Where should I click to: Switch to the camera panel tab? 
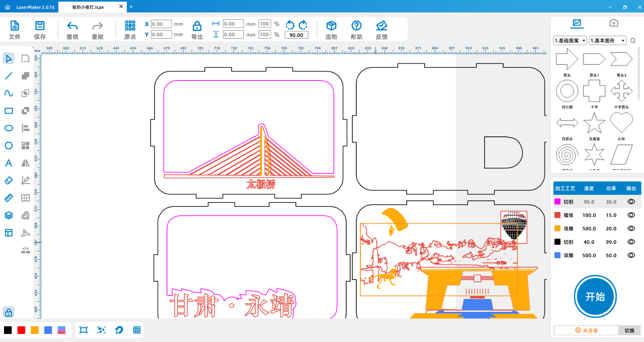tap(613, 23)
